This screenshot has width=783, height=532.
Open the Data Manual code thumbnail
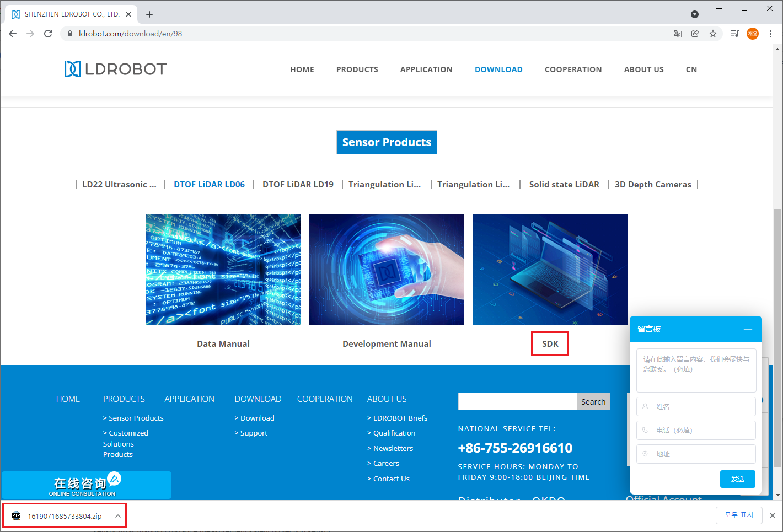223,270
